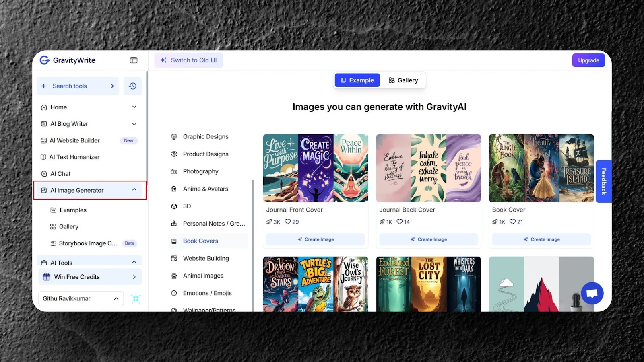This screenshot has width=644, height=362.
Task: Open the Win Free Credits arrow
Action: click(x=134, y=277)
